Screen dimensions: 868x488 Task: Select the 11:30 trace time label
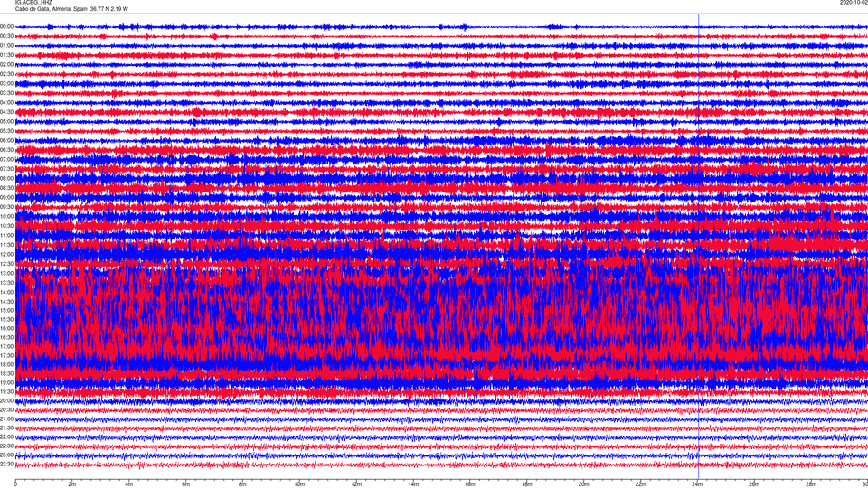click(x=6, y=245)
